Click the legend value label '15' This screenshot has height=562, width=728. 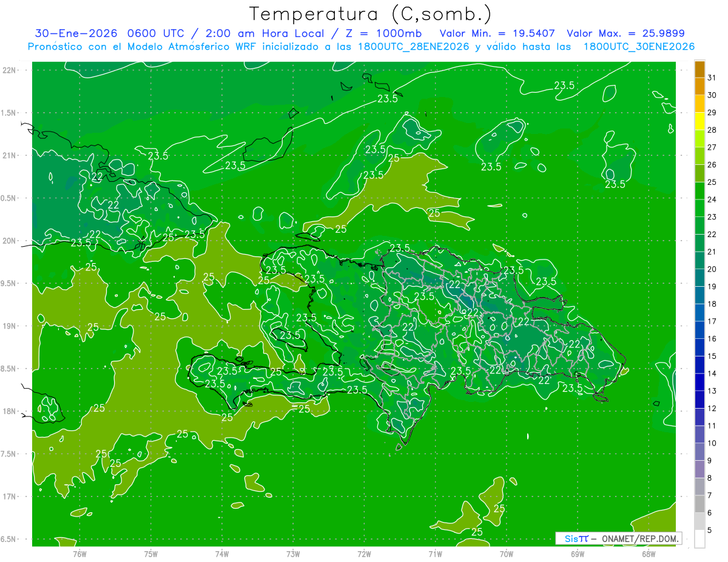[712, 356]
